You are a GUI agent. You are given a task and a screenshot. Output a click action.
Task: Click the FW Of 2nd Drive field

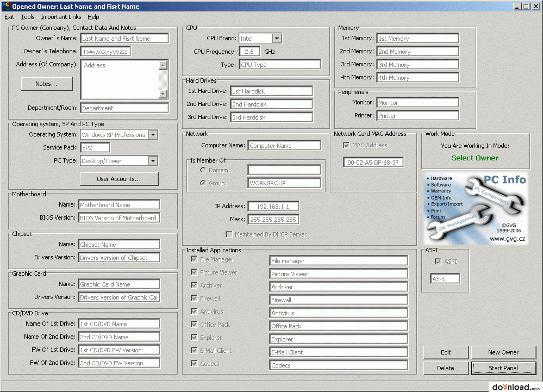(x=119, y=363)
